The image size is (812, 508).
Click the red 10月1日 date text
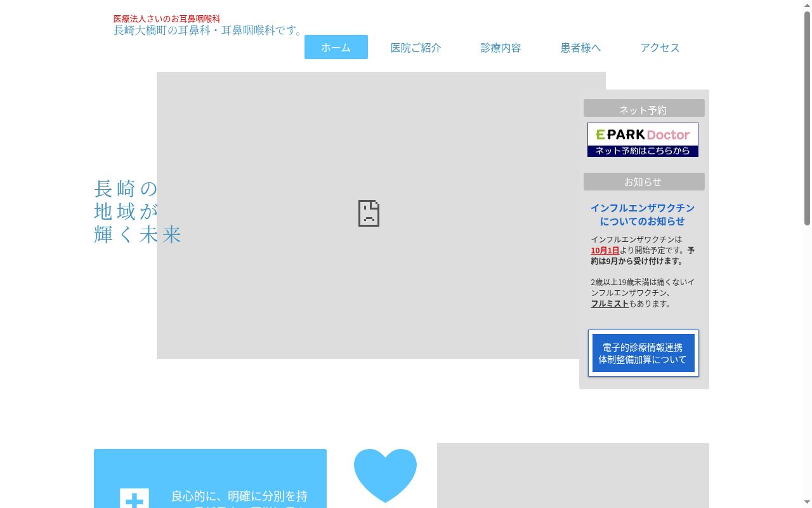click(x=605, y=250)
